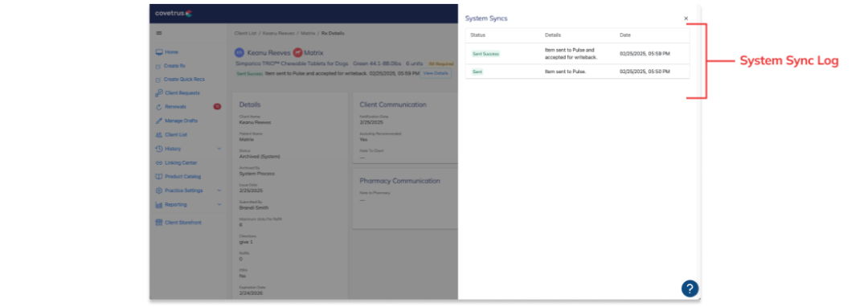Screen dimensions: 868x307
Task: Click the Client Communication card heading
Action: pos(393,104)
